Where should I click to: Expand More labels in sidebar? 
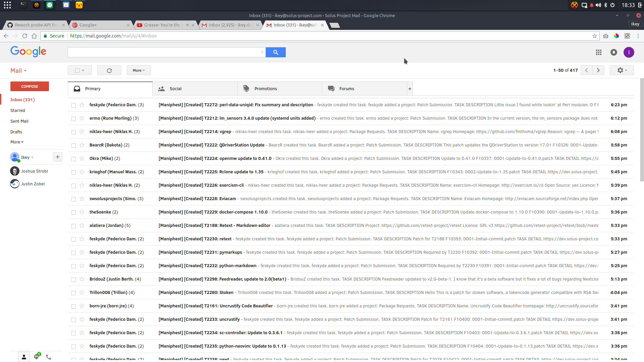tap(17, 142)
